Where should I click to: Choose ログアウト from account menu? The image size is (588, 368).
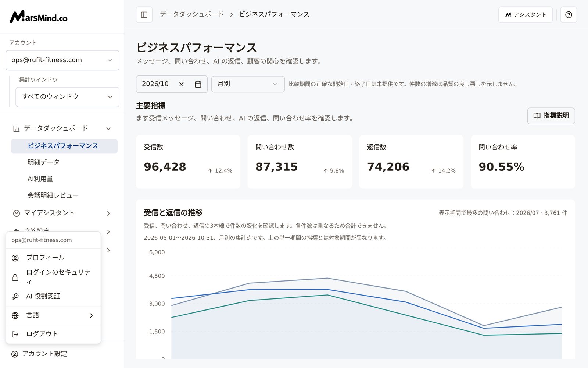coord(53,334)
